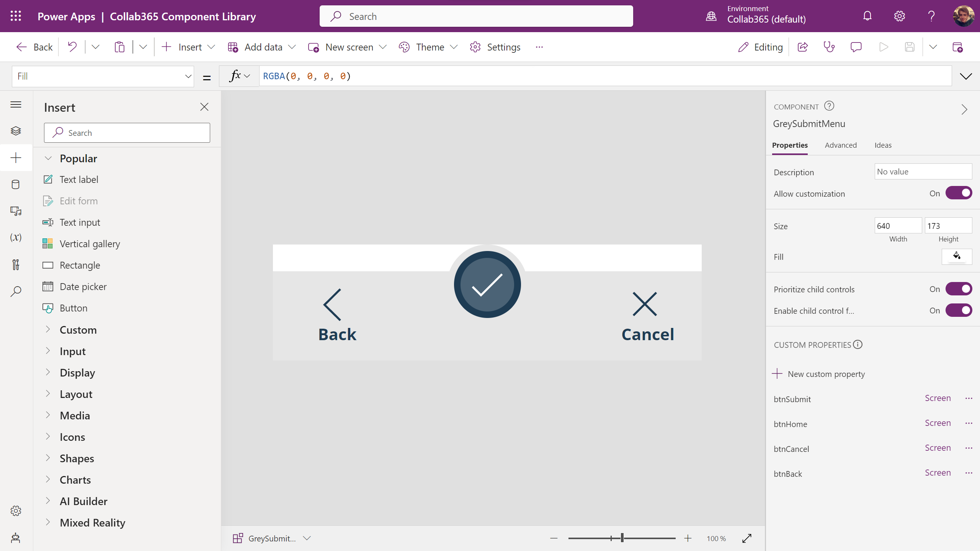Click the App checker stethoscope icon
980x551 pixels.
pyautogui.click(x=829, y=47)
